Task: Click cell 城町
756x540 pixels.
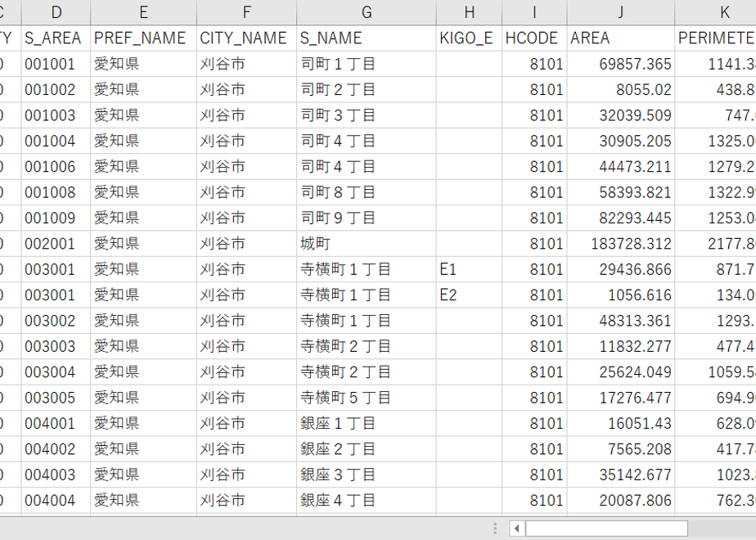Action: click(x=367, y=244)
